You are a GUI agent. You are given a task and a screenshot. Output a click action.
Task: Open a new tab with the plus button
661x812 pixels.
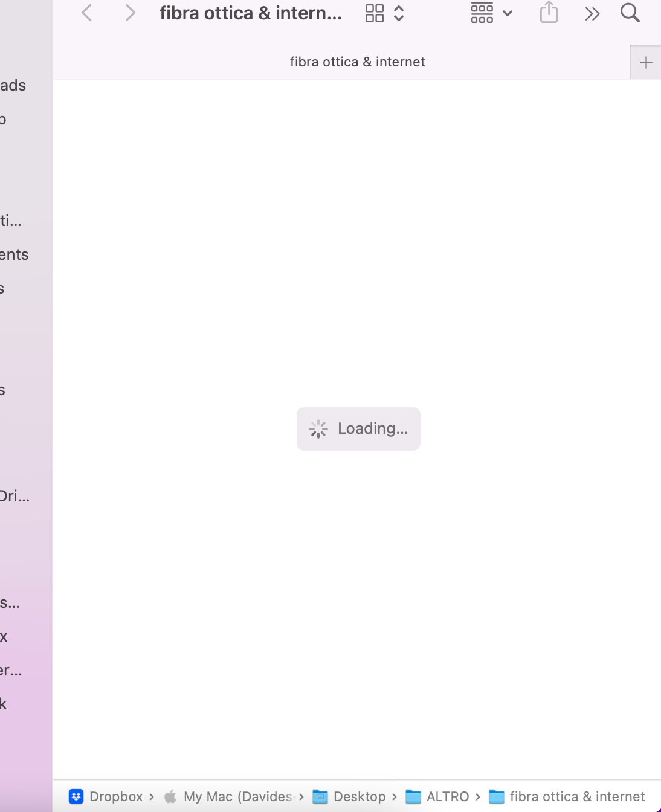(646, 61)
